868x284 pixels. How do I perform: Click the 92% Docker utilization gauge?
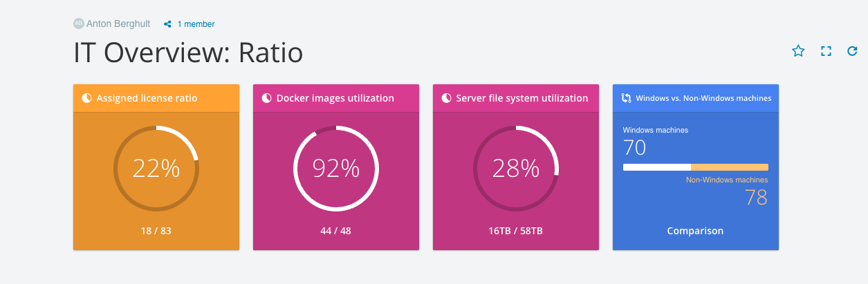tap(336, 169)
